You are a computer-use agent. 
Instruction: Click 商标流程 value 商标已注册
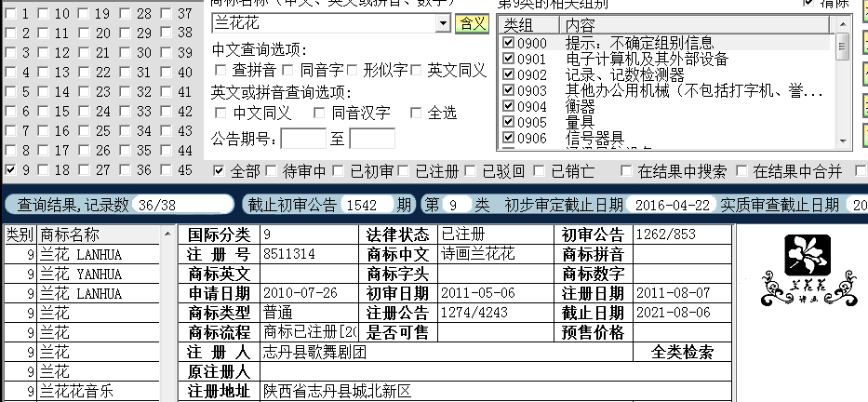point(310,332)
